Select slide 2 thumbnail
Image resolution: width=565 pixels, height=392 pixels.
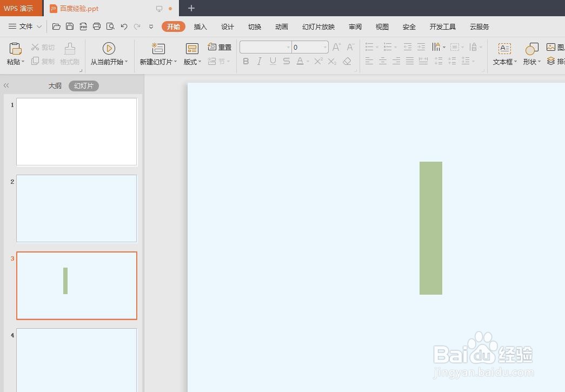pyautogui.click(x=76, y=209)
